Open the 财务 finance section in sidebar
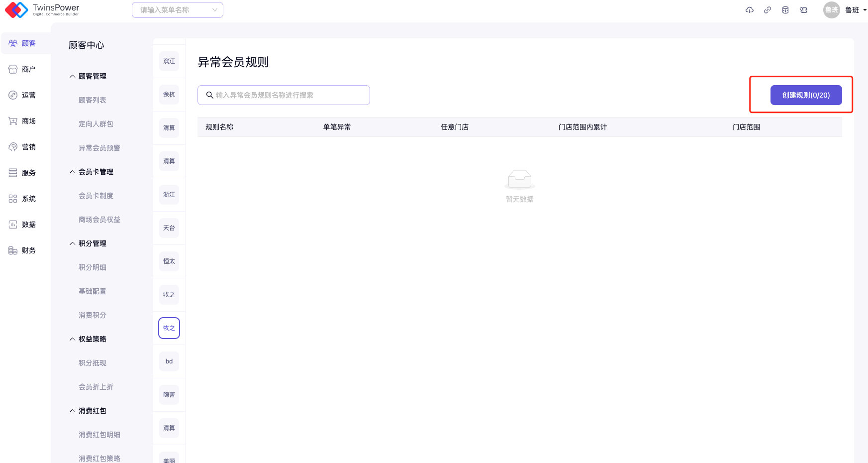The height and width of the screenshot is (463, 868). [22, 250]
